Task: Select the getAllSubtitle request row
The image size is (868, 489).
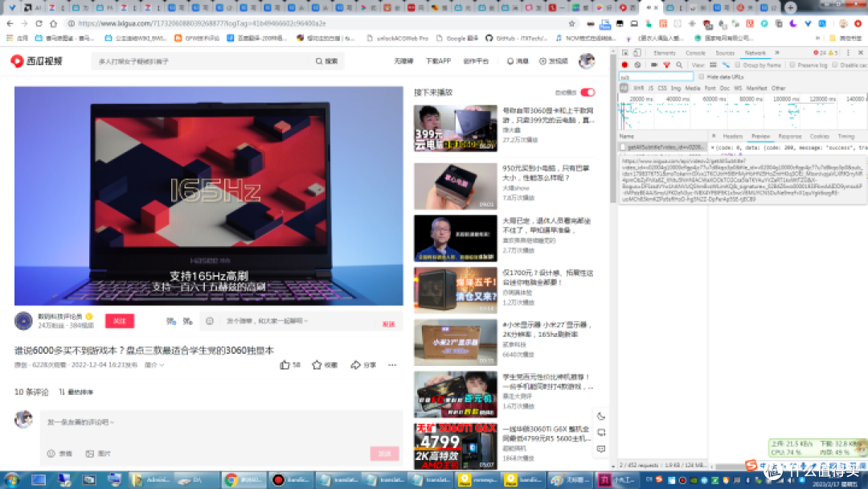Action: point(663,148)
